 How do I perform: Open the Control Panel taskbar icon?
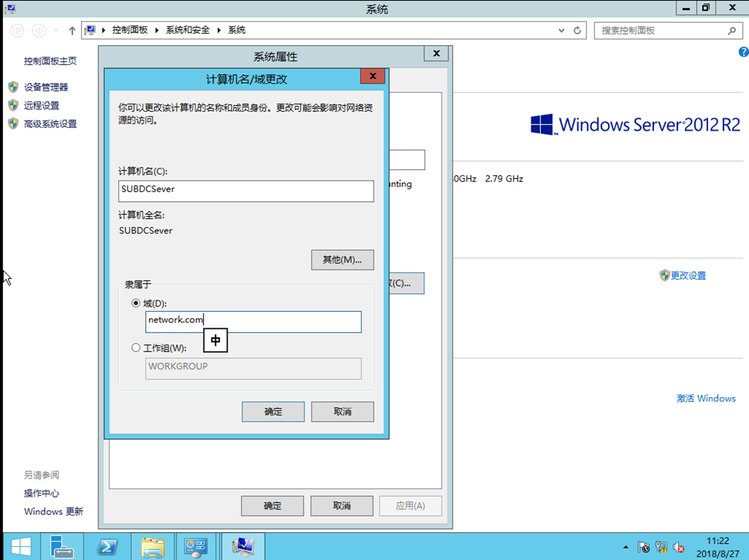point(197,546)
